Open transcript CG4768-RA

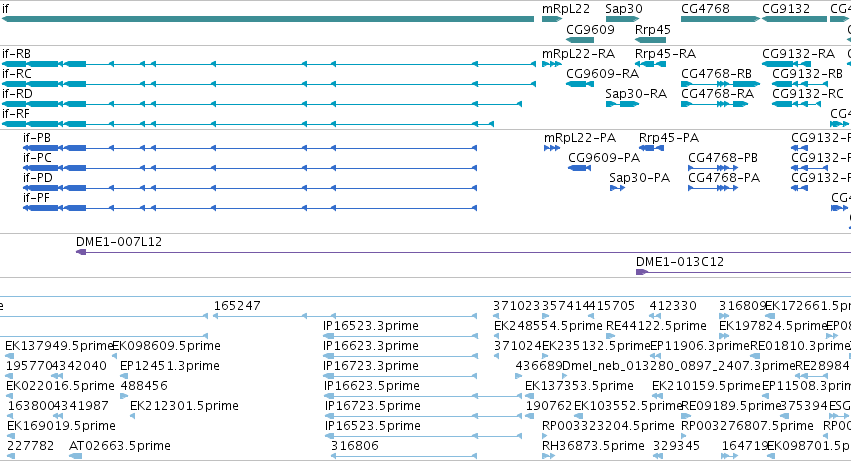pyautogui.click(x=714, y=104)
